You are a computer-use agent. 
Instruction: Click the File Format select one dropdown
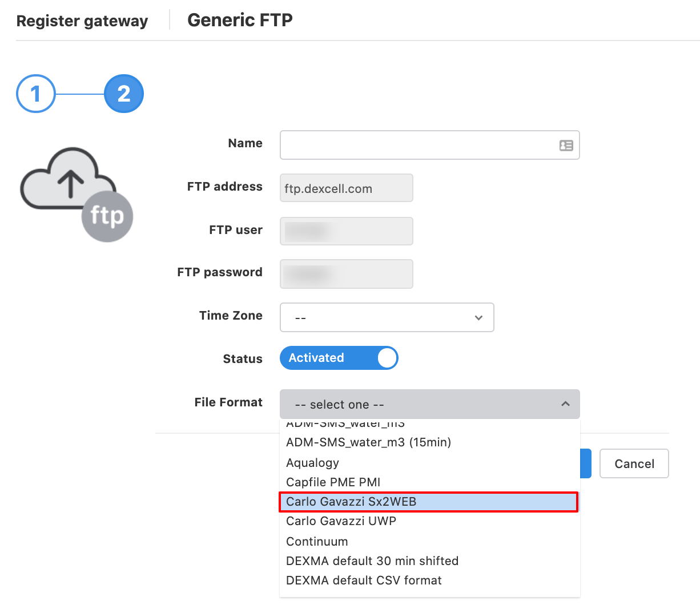click(x=429, y=404)
